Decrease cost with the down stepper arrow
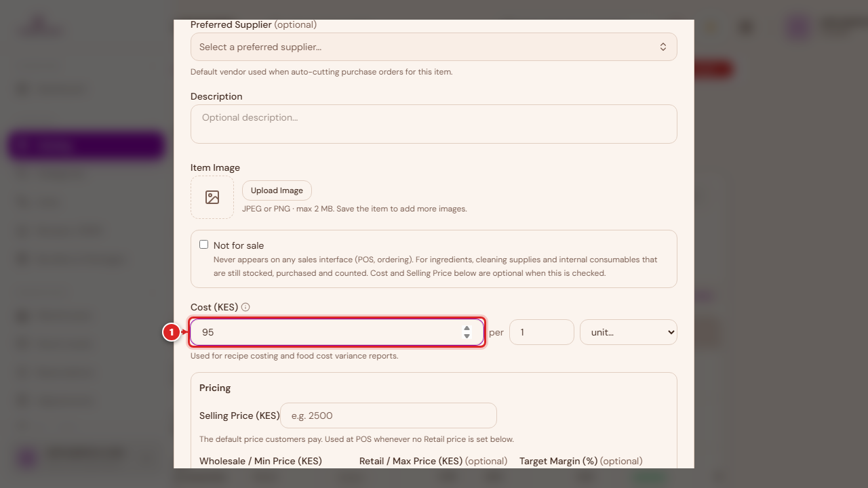Image resolution: width=868 pixels, height=488 pixels. click(467, 336)
